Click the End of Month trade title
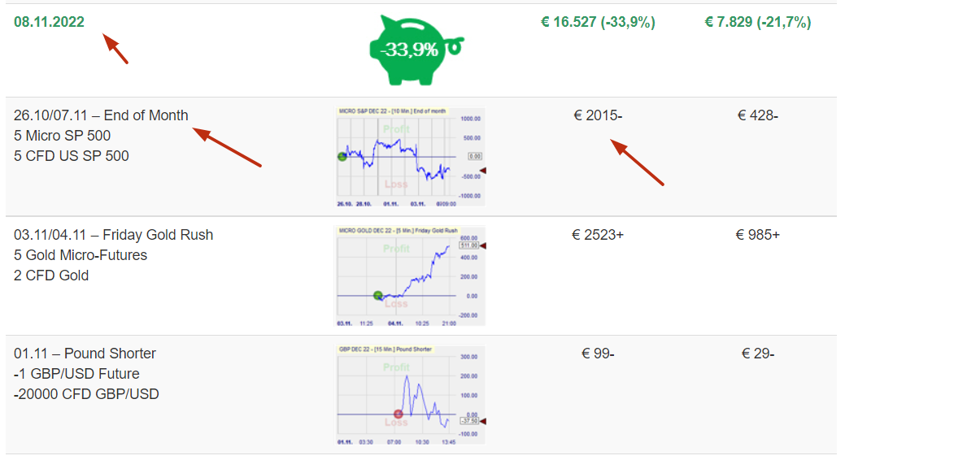The image size is (980, 460). [x=101, y=115]
